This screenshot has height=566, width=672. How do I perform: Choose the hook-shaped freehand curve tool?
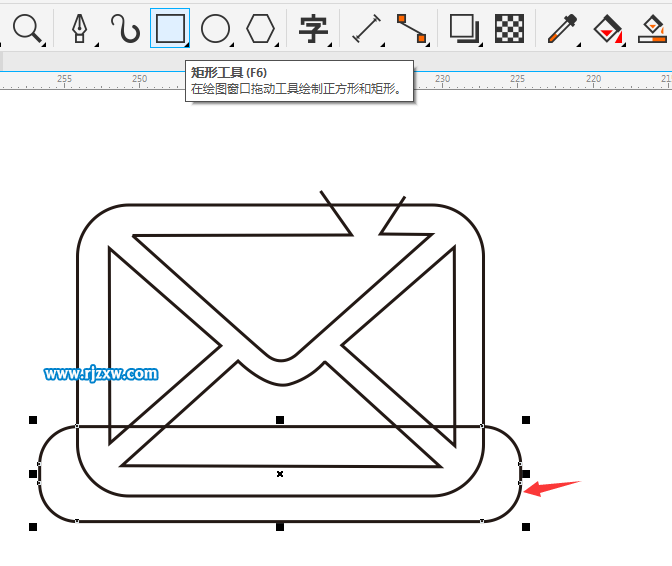click(125, 29)
